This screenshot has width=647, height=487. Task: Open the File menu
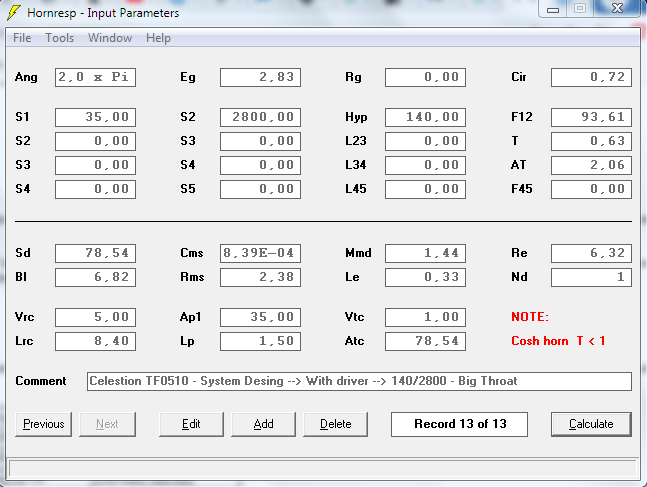point(22,38)
